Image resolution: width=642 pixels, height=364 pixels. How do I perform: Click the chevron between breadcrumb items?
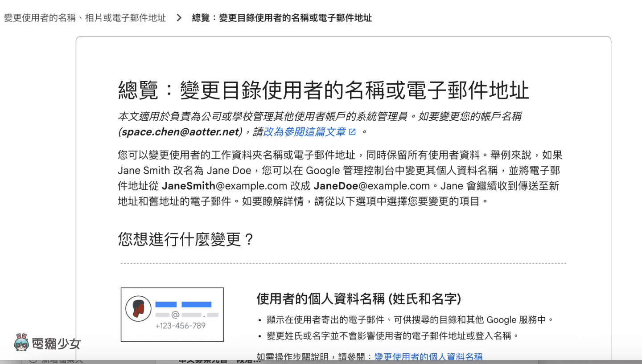tap(178, 18)
